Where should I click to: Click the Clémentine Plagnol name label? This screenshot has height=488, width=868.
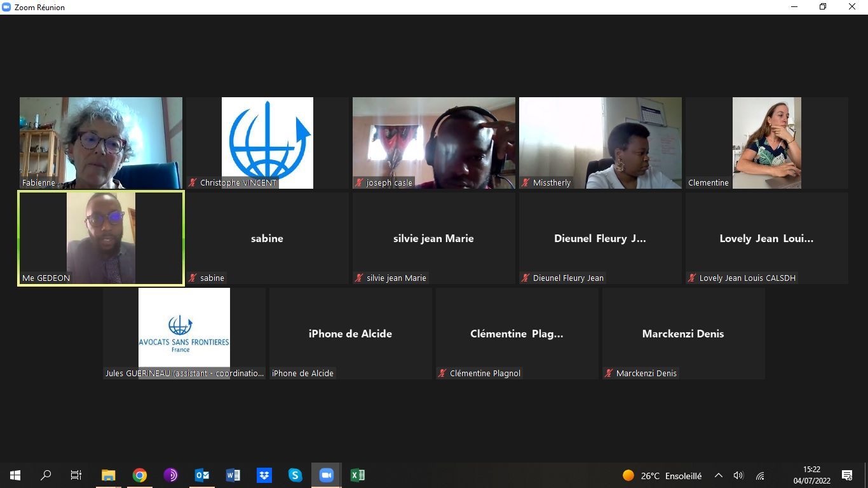click(x=485, y=373)
